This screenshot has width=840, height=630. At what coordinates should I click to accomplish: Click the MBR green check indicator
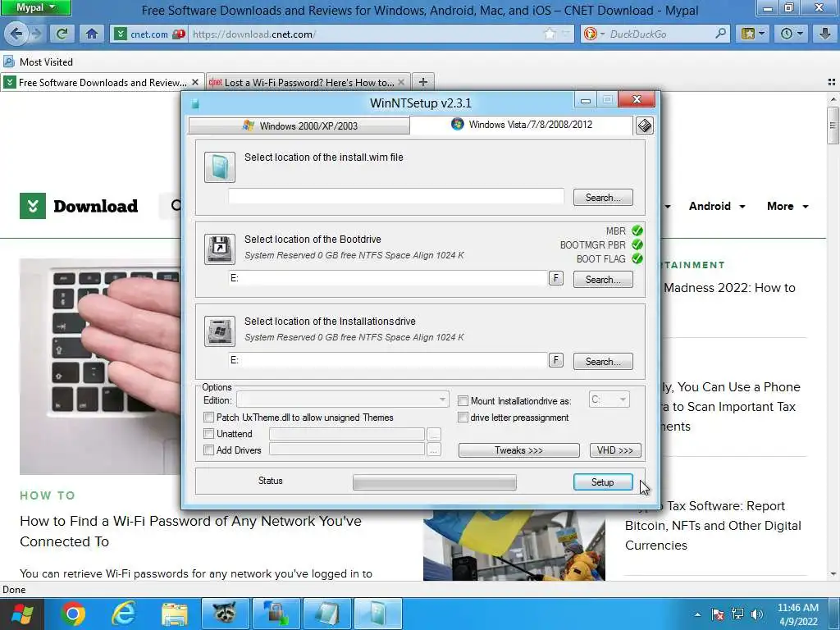637,231
